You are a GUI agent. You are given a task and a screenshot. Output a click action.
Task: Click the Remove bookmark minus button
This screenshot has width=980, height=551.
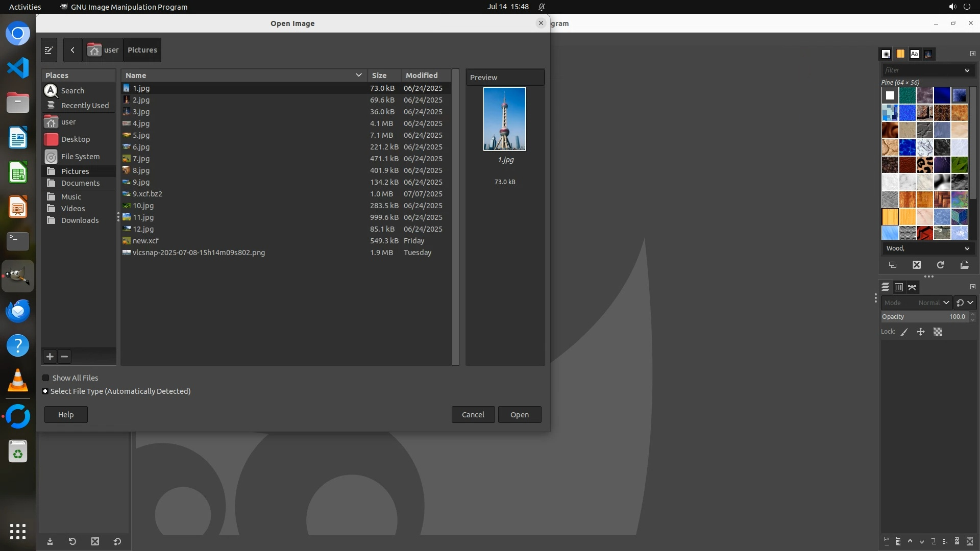click(64, 357)
